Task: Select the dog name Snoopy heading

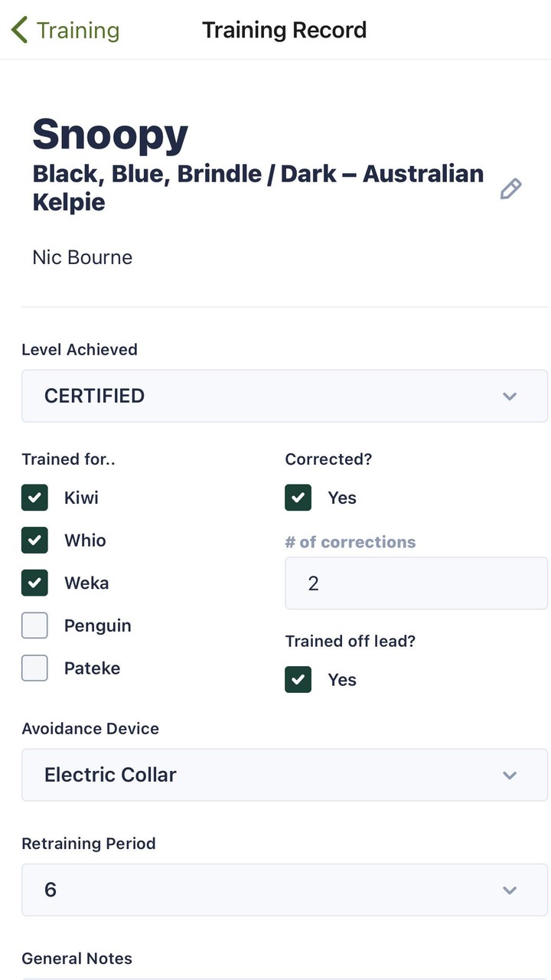Action: [109, 134]
